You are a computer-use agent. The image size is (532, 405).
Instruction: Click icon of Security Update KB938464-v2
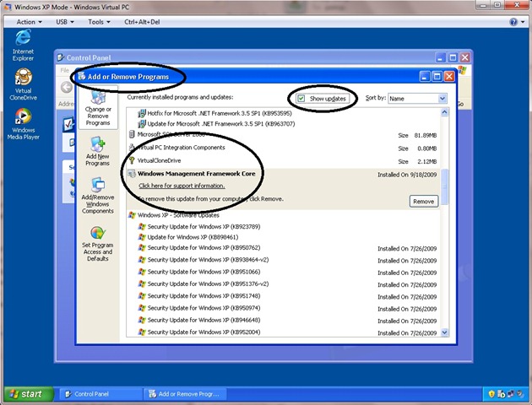[142, 260]
